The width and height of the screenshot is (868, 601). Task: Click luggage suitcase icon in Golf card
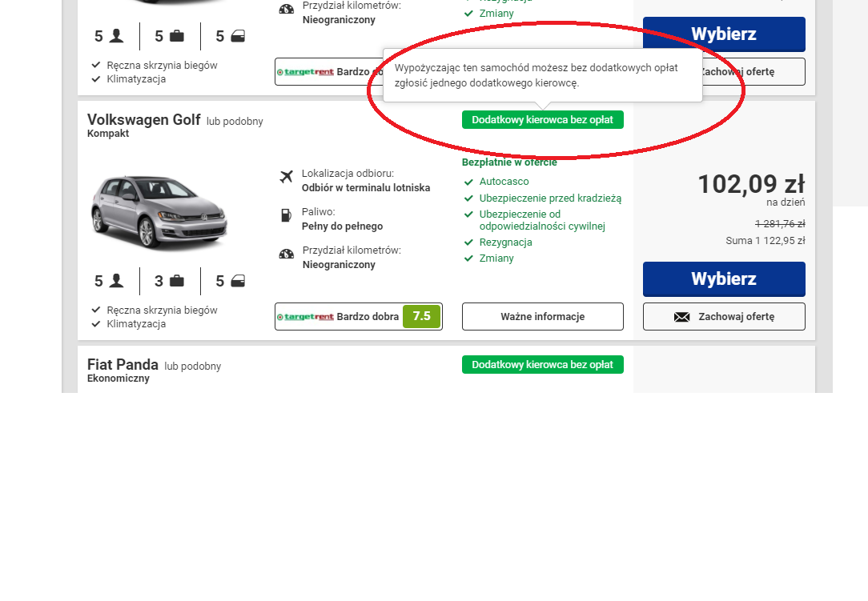177,281
